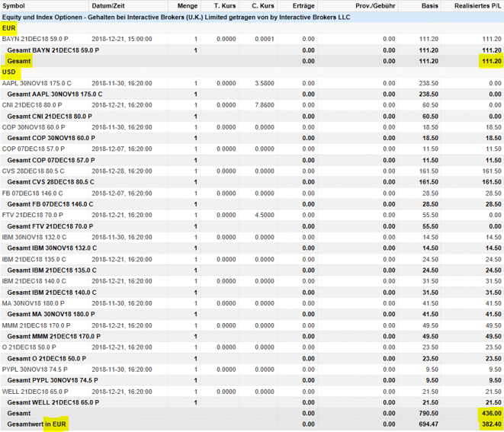Click the highlighted 382.40 EUR value

[492, 424]
